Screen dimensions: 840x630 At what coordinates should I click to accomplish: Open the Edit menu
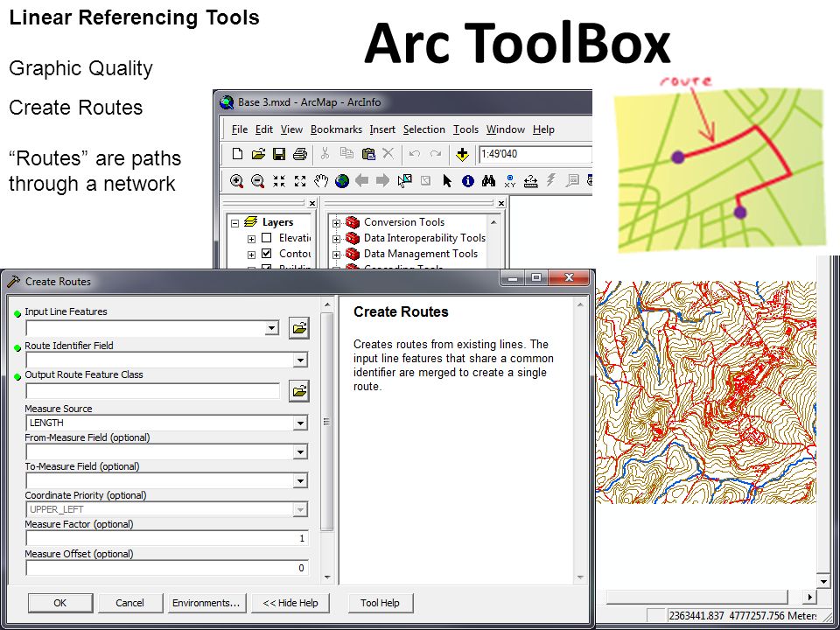(x=264, y=129)
